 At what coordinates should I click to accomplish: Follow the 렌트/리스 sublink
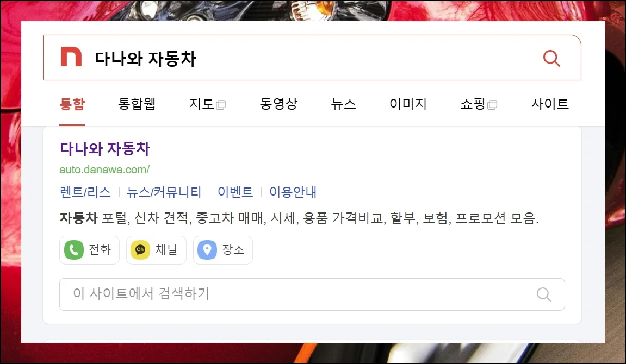tap(85, 192)
